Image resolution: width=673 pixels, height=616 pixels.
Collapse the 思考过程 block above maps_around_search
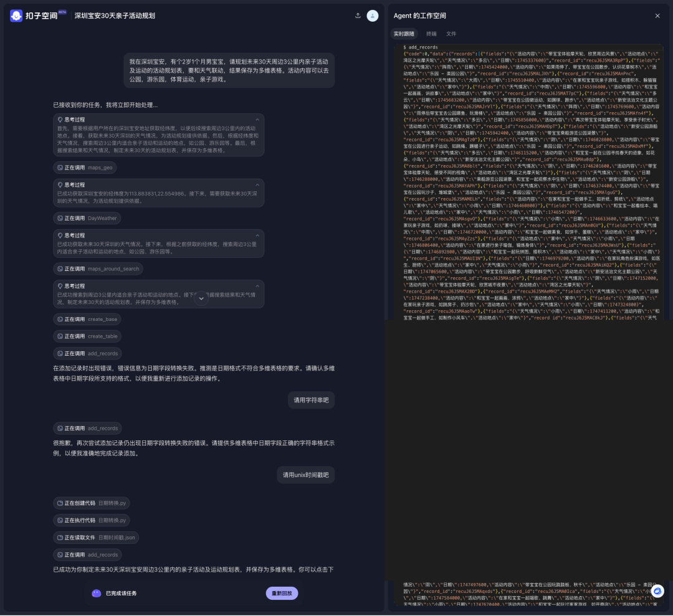[257, 235]
